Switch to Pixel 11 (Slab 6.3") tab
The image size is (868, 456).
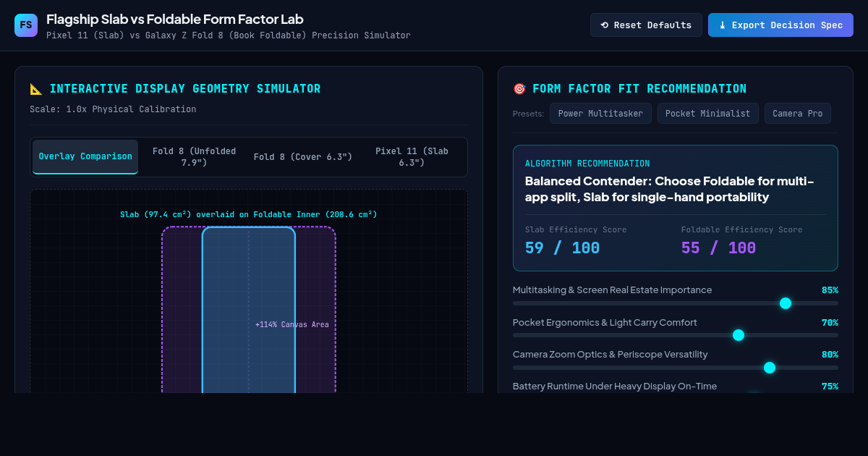412,156
